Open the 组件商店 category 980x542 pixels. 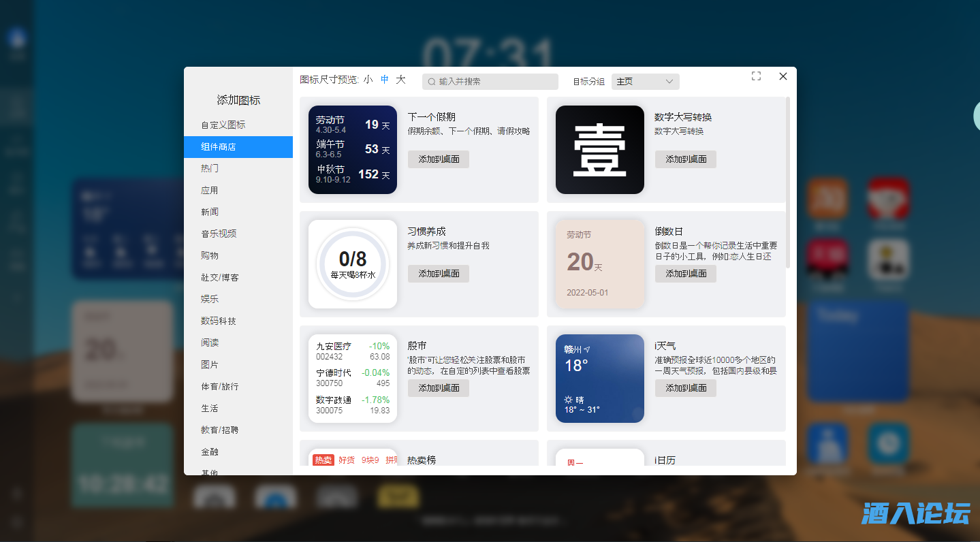point(238,147)
